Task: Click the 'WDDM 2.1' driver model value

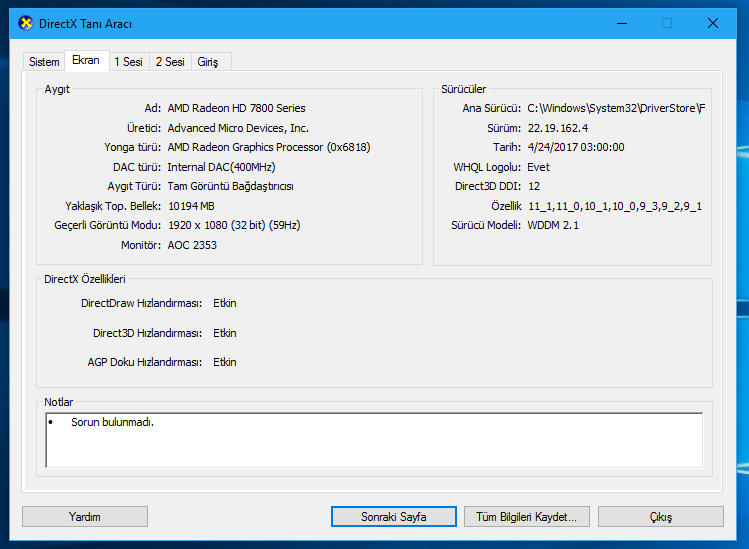Action: pos(553,225)
